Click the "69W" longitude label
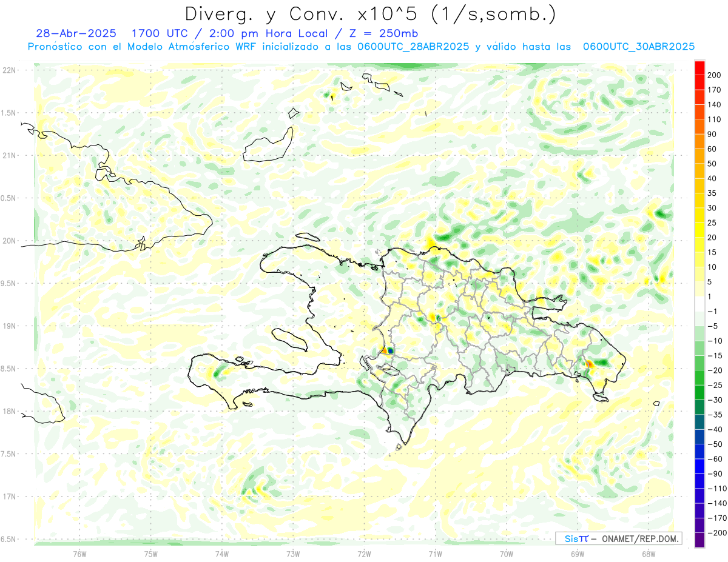728x562 pixels. click(x=578, y=554)
